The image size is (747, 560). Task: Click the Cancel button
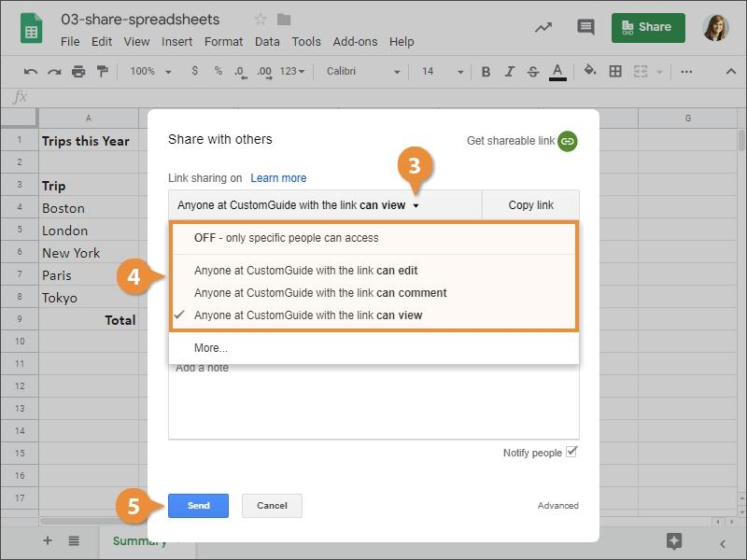point(272,506)
